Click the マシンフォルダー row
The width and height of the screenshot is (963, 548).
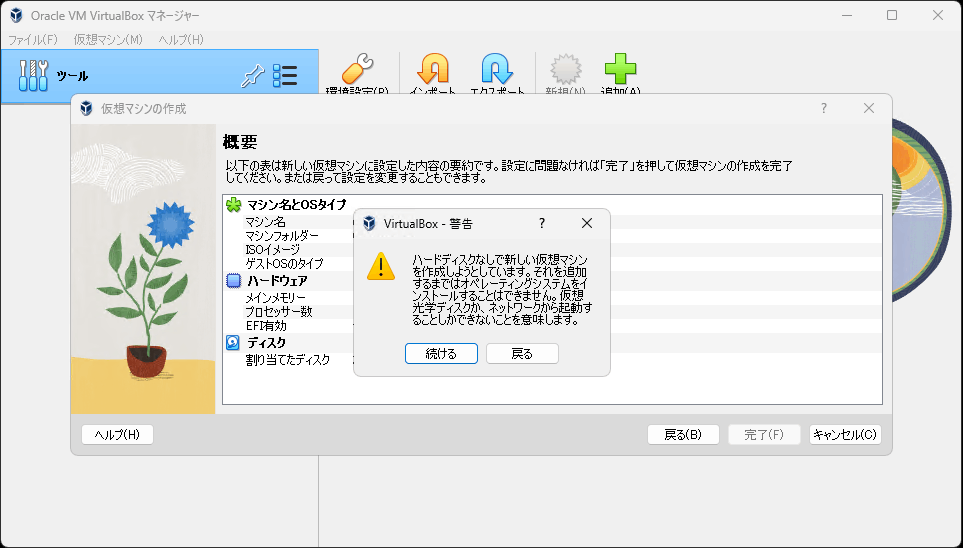point(552,236)
